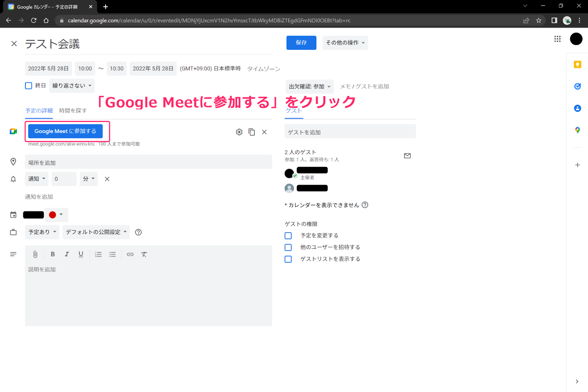Open the 繰り返さない repeat dropdown
The width and height of the screenshot is (588, 392).
(x=72, y=86)
